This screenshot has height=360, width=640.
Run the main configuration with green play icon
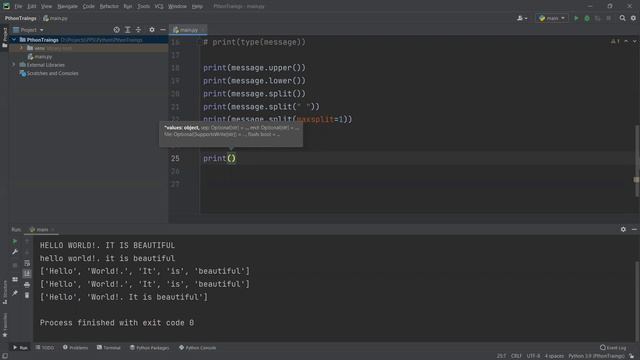[576, 18]
